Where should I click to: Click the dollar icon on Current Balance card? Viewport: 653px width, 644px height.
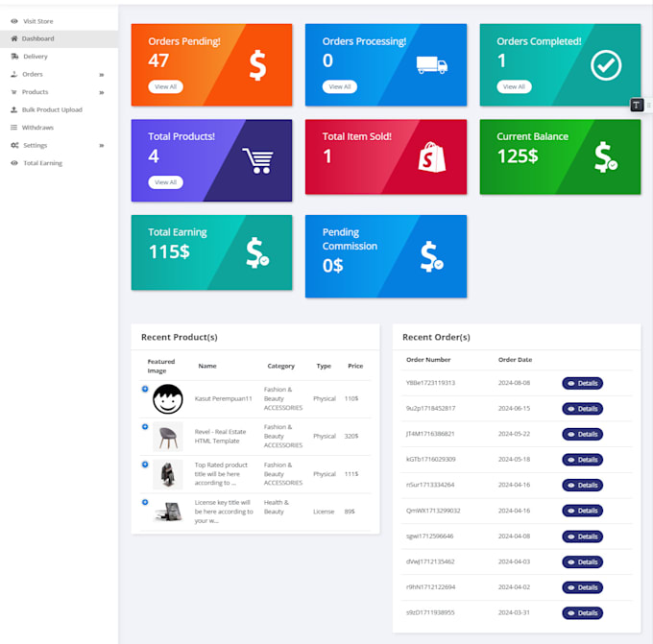pyautogui.click(x=606, y=156)
